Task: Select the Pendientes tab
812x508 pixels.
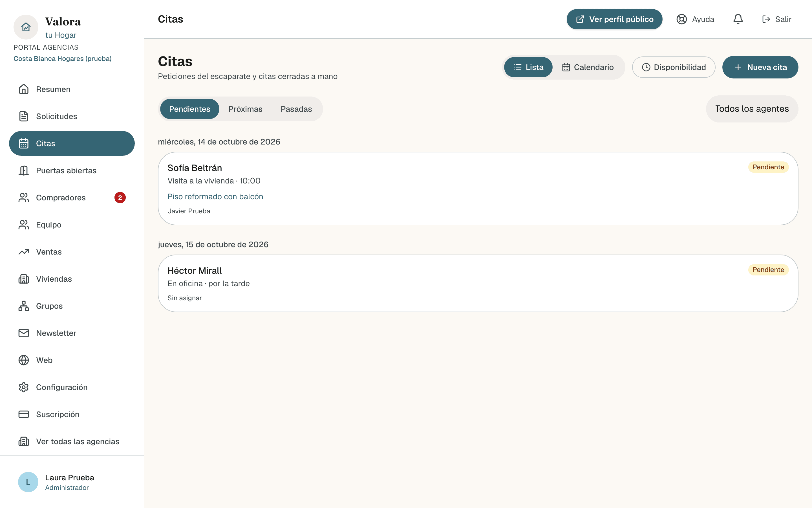Action: point(189,109)
